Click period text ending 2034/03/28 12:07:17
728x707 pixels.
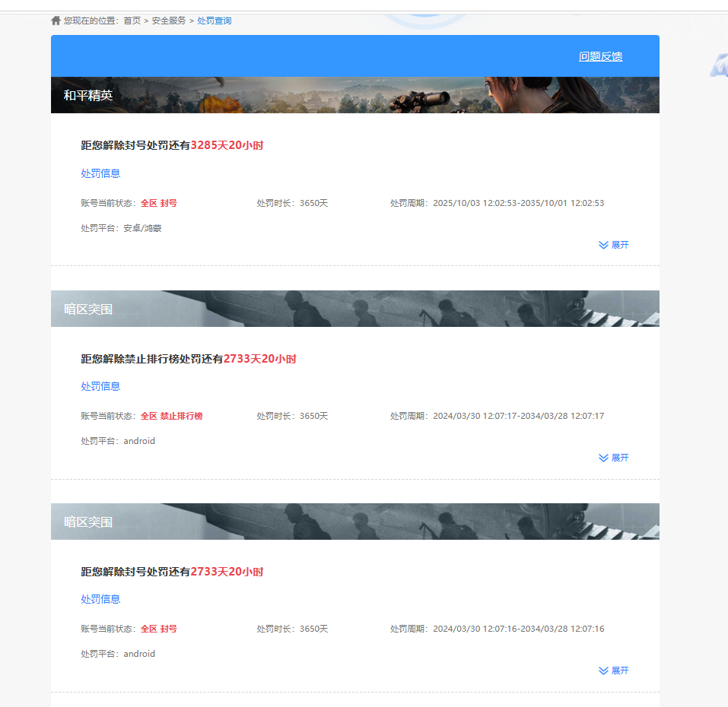(519, 416)
